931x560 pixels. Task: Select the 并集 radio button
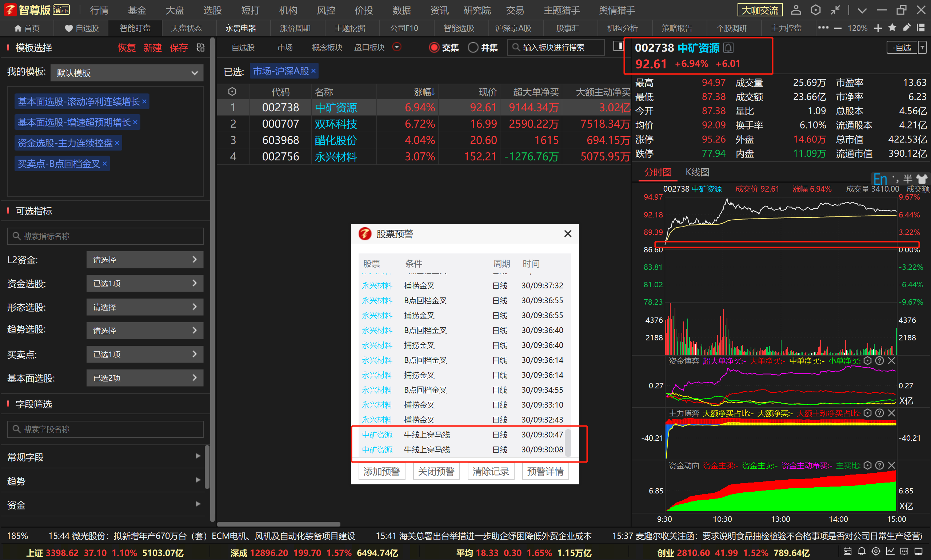coord(473,48)
